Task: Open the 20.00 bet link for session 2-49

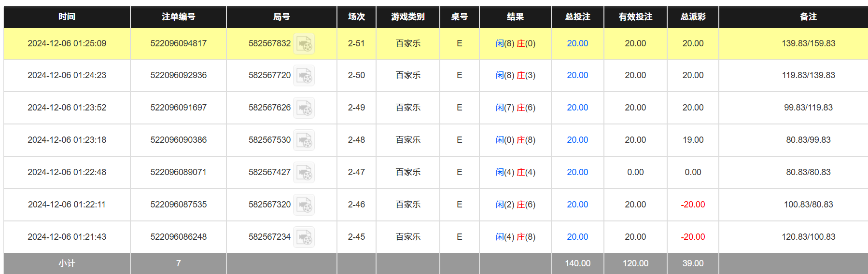Action: click(577, 108)
